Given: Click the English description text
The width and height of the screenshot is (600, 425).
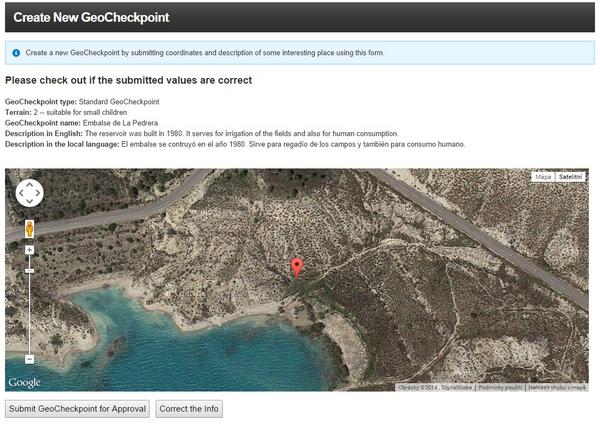Looking at the screenshot, I should (241, 134).
